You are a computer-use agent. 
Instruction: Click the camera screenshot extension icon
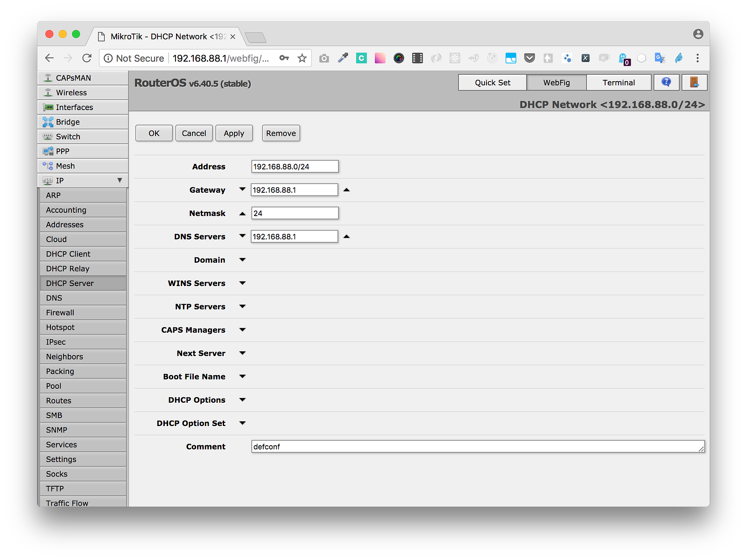pos(324,58)
